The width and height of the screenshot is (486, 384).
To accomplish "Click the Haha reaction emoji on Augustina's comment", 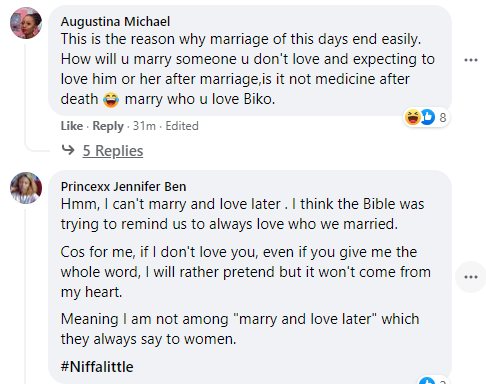I will (412, 117).
